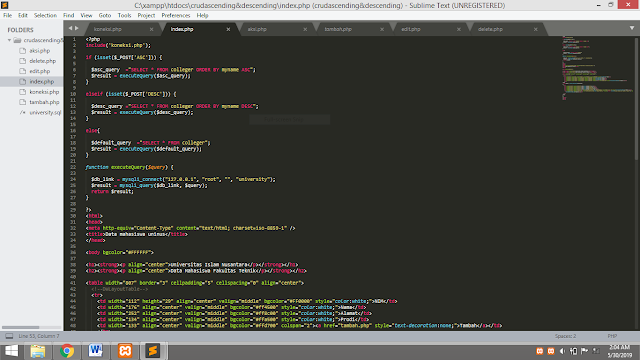Close the index.php tab

[x=228, y=29]
